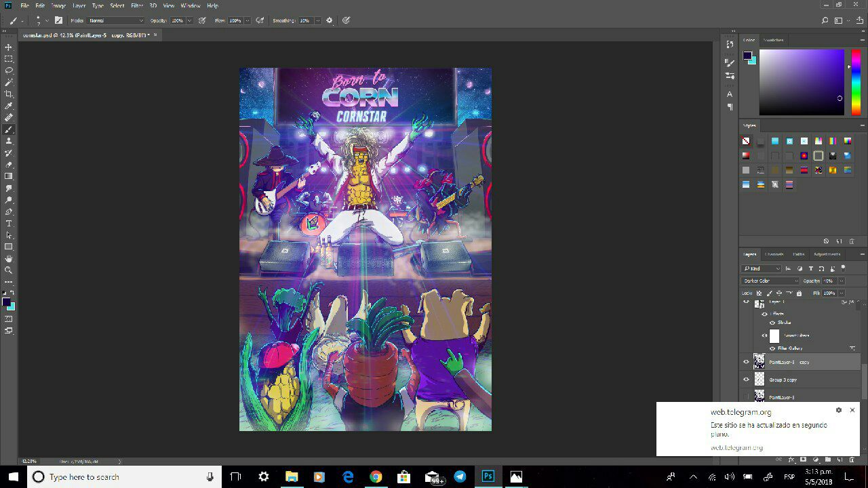Apply the no-style swatch in Styles panel

746,141
